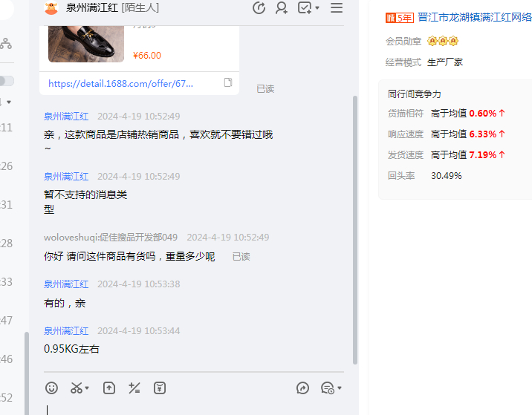Viewport: 532px width, 415px height.
Task: Click the 6.33% 响应速度 value
Action: [x=483, y=134]
